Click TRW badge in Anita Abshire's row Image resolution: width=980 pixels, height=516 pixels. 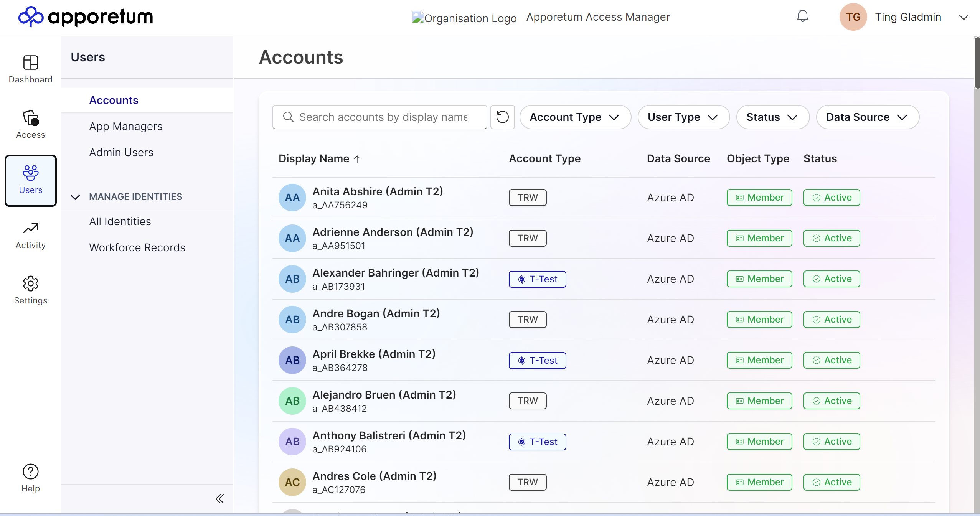click(528, 198)
